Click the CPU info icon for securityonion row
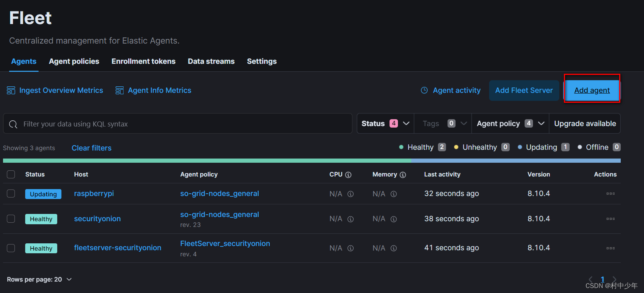 (351, 219)
